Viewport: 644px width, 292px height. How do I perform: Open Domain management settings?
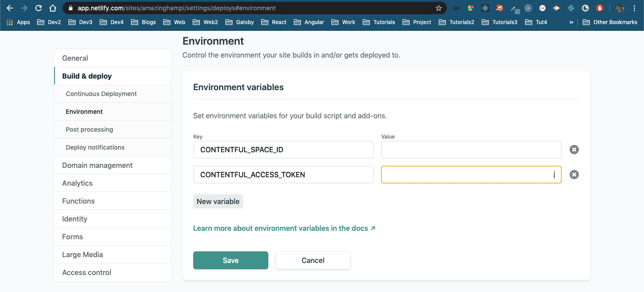coord(113,165)
